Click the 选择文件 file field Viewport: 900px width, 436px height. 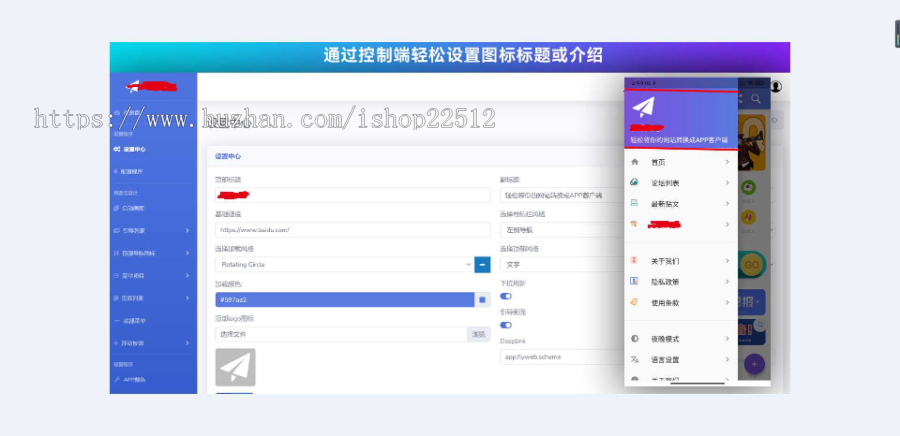pyautogui.click(x=341, y=334)
